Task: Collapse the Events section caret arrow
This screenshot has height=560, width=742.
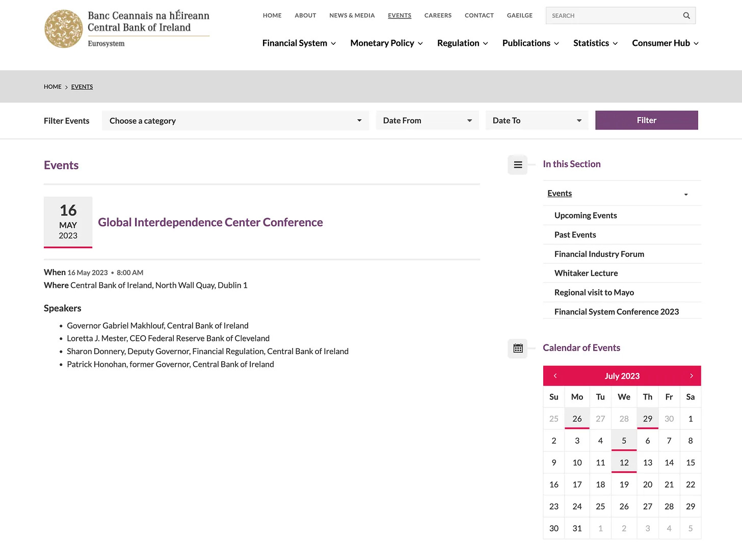Action: (686, 195)
